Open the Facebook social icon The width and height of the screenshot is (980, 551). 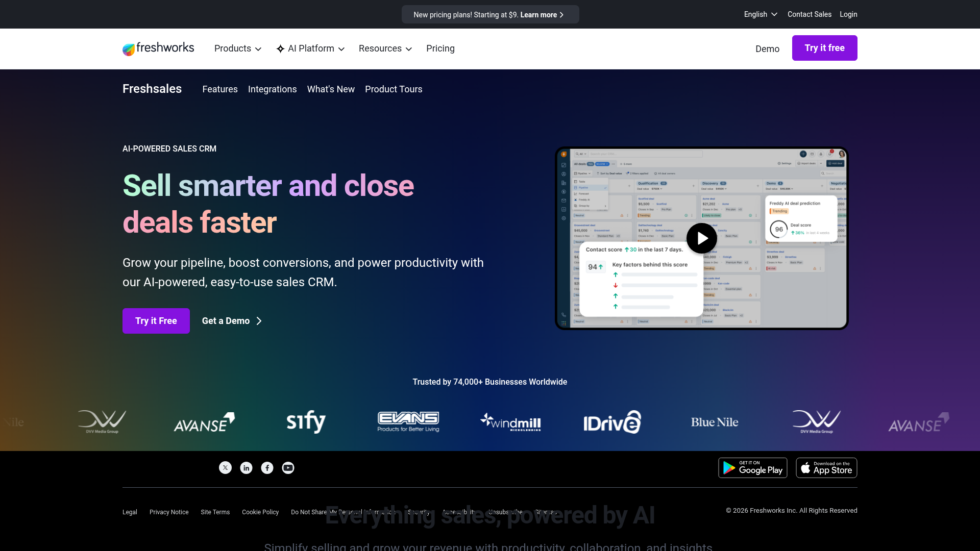click(267, 468)
